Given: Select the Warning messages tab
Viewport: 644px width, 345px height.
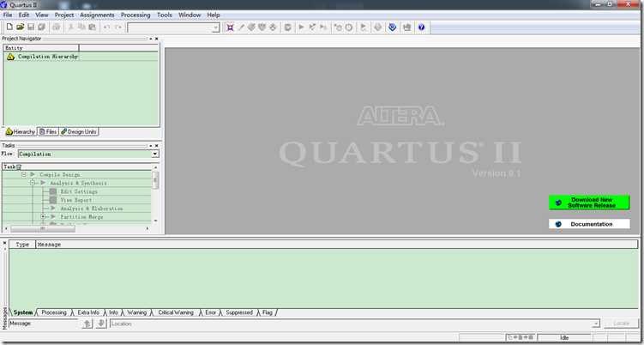Looking at the screenshot, I should tap(136, 312).
